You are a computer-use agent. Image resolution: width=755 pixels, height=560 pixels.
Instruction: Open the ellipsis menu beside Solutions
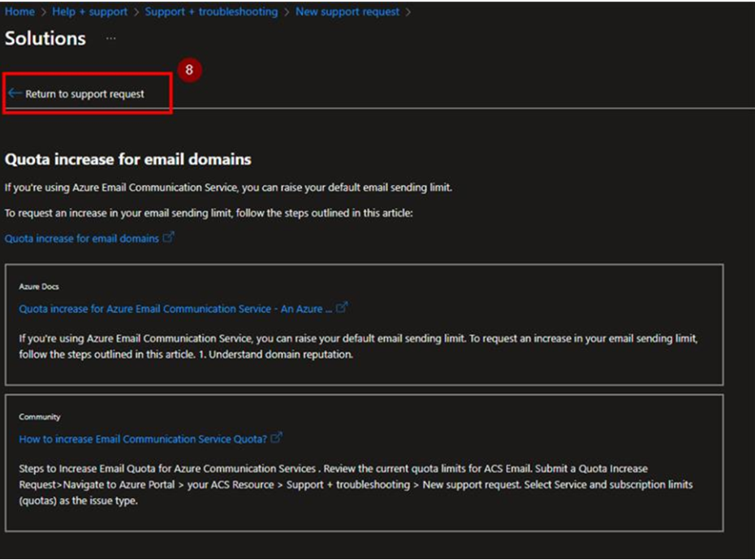coord(110,38)
